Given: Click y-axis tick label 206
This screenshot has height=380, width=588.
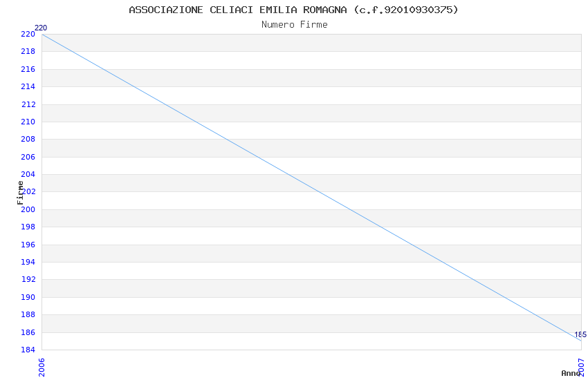Looking at the screenshot, I should click(x=28, y=157).
